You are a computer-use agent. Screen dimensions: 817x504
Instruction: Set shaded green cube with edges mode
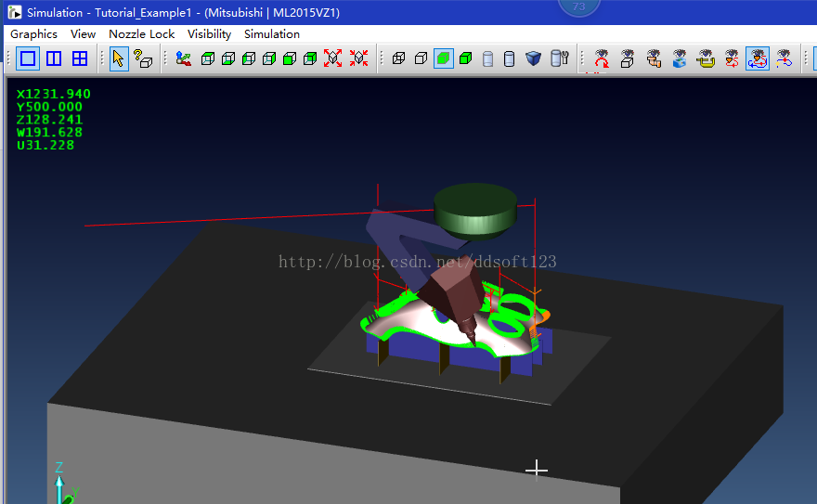466,58
